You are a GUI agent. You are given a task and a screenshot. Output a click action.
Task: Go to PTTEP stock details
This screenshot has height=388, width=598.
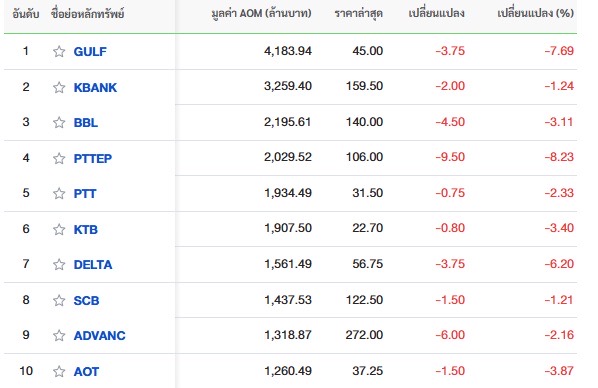[93, 158]
